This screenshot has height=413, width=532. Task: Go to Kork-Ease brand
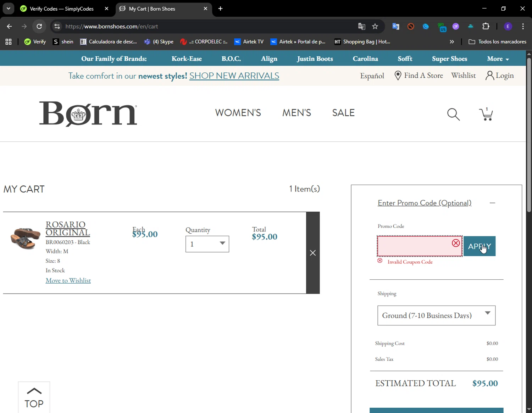pos(187,59)
